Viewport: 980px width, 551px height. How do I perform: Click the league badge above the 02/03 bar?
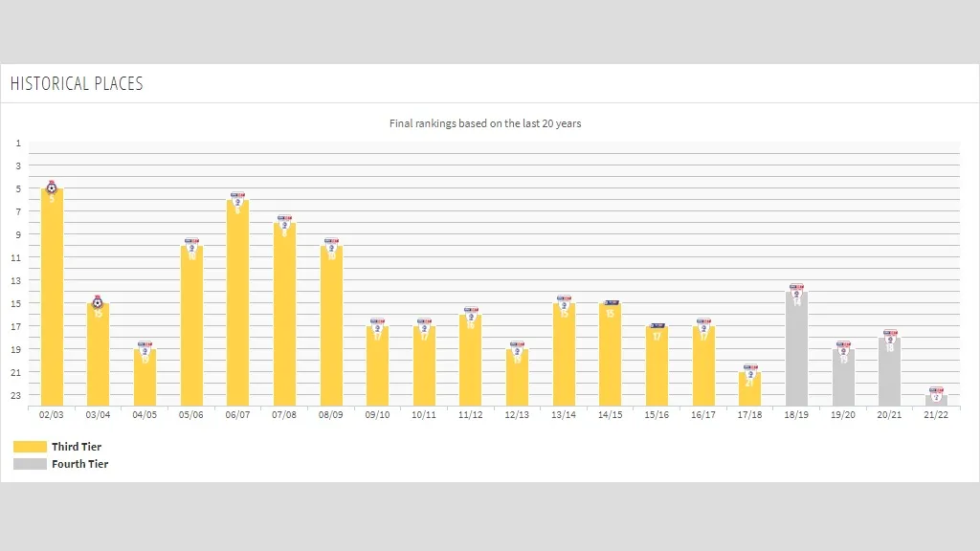pyautogui.click(x=52, y=187)
